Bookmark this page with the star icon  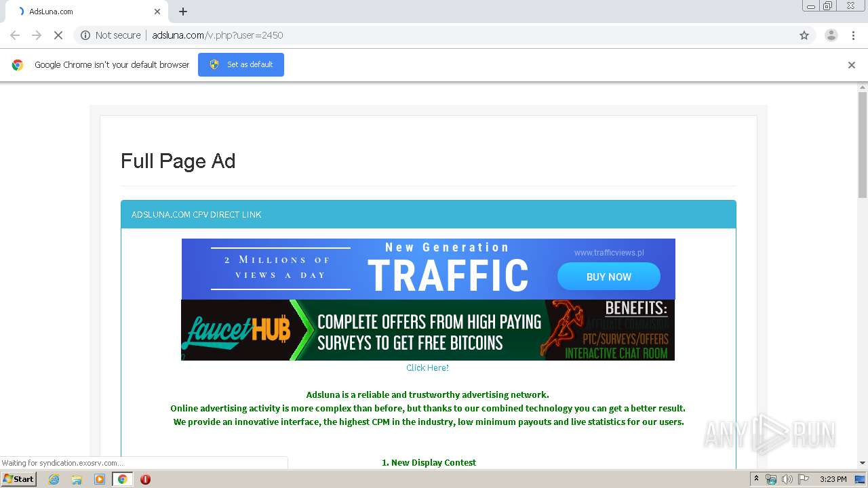coord(804,35)
